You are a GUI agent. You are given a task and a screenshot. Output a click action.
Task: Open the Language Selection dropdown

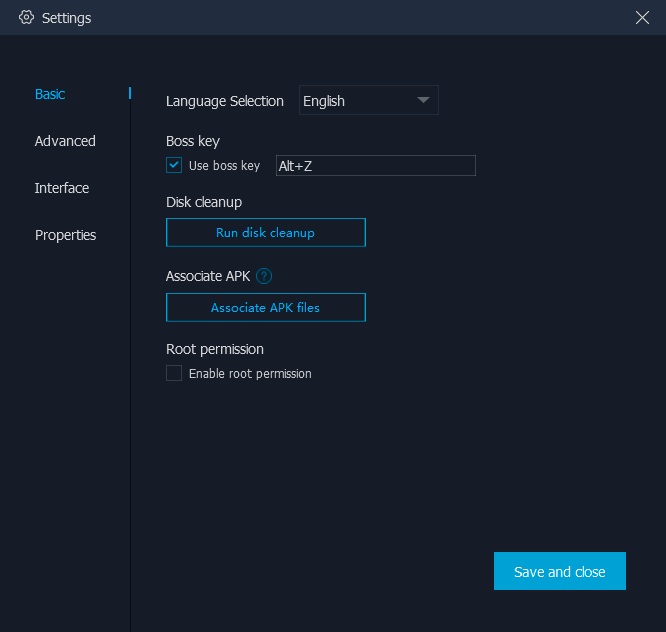tap(369, 100)
